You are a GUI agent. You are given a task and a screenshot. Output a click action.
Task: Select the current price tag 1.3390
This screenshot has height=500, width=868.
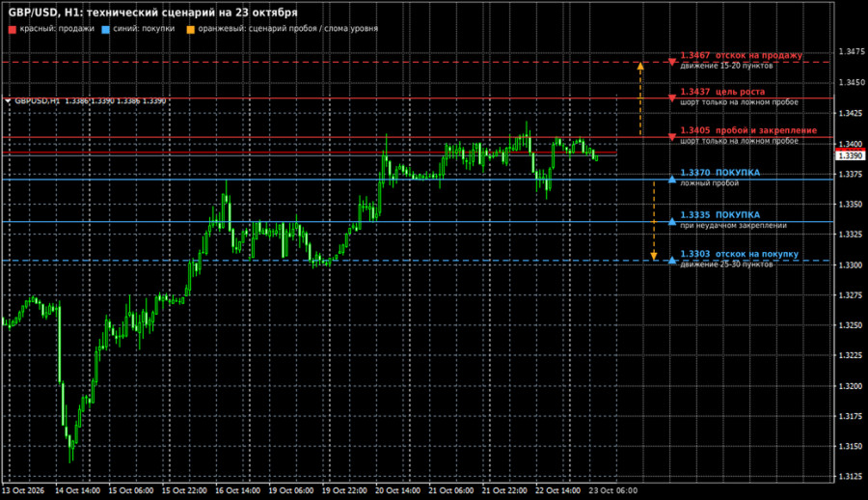click(x=849, y=155)
